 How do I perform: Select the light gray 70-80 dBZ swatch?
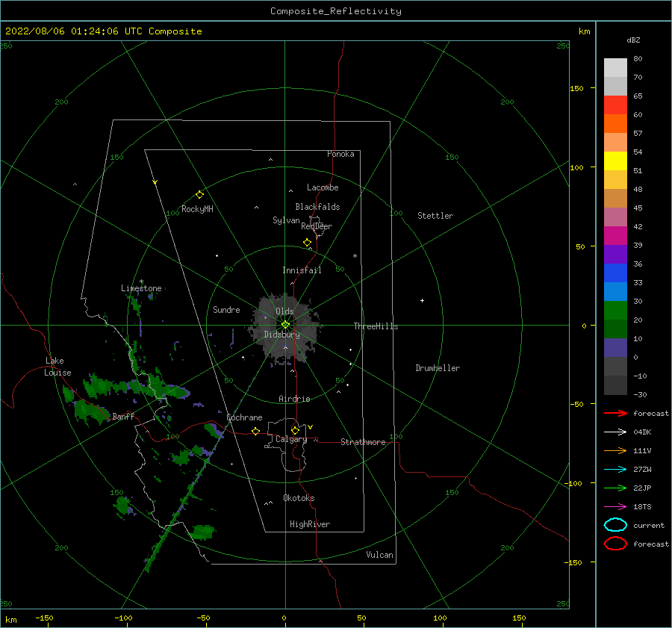pyautogui.click(x=615, y=68)
